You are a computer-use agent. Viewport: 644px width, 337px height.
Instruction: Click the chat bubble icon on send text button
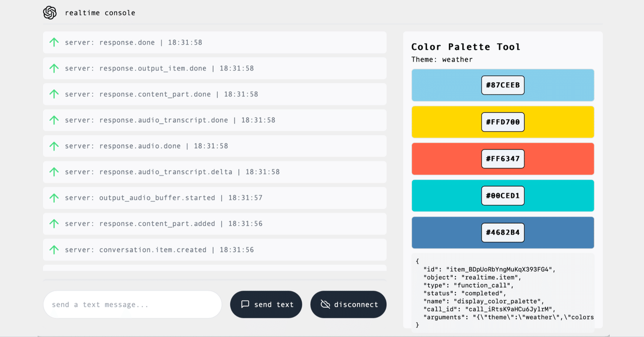tap(246, 304)
